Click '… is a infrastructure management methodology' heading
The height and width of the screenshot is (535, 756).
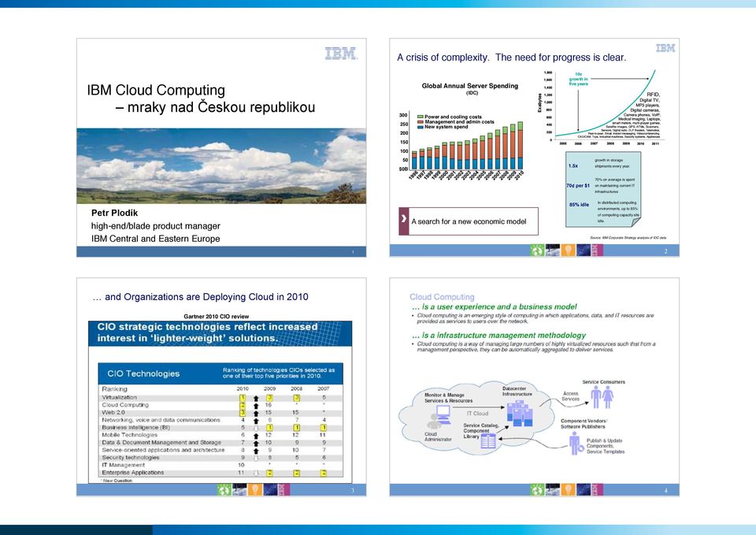pyautogui.click(x=498, y=336)
